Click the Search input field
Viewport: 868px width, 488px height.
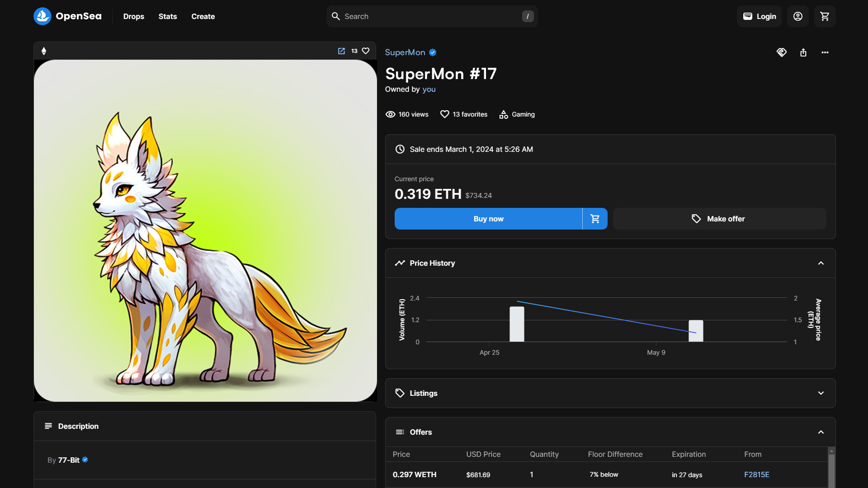[x=432, y=16]
